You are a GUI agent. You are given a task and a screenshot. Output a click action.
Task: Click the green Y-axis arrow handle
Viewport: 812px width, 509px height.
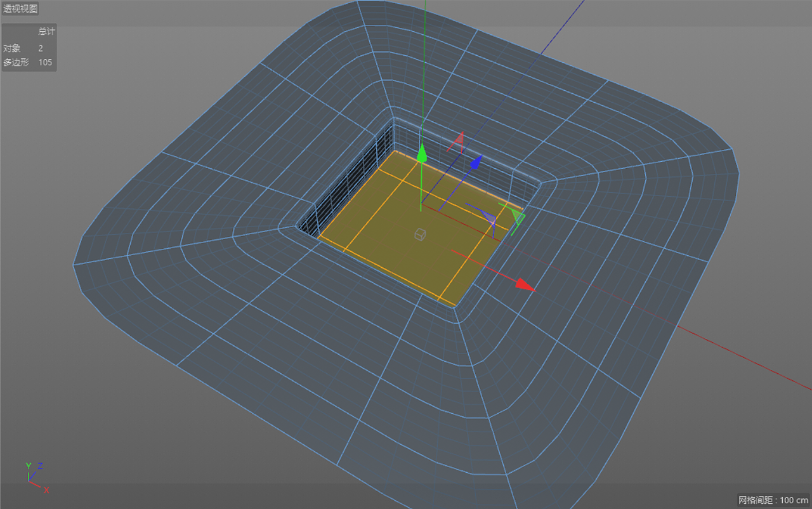(x=421, y=153)
